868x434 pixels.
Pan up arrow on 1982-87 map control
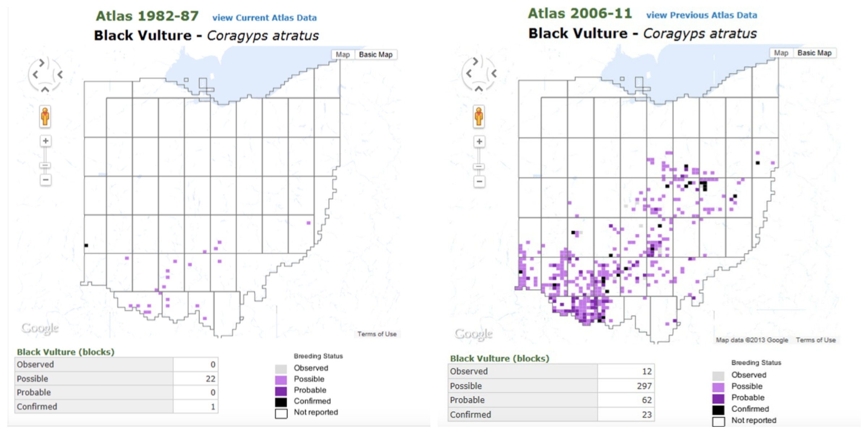pos(45,89)
